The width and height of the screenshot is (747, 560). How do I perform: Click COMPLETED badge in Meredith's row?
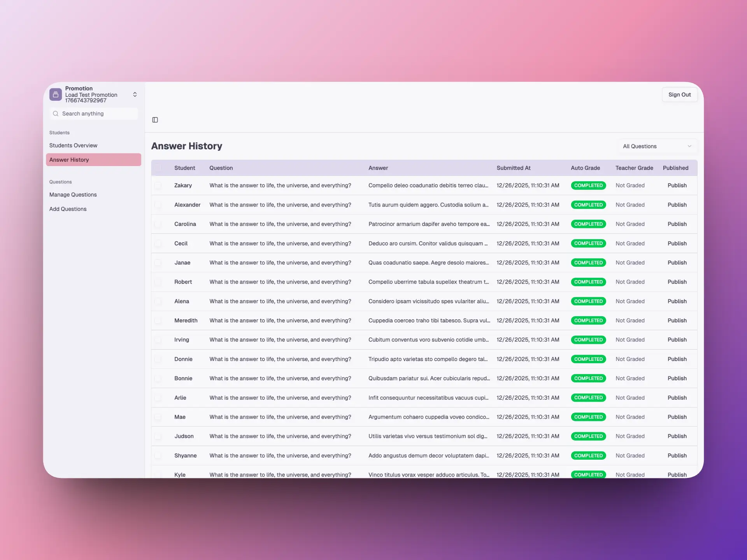click(588, 320)
